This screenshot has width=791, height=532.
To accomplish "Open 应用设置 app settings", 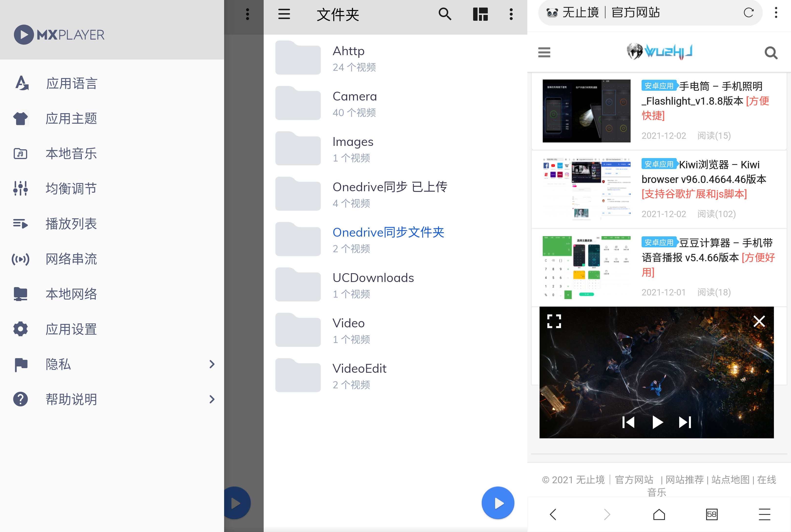I will pyautogui.click(x=112, y=329).
